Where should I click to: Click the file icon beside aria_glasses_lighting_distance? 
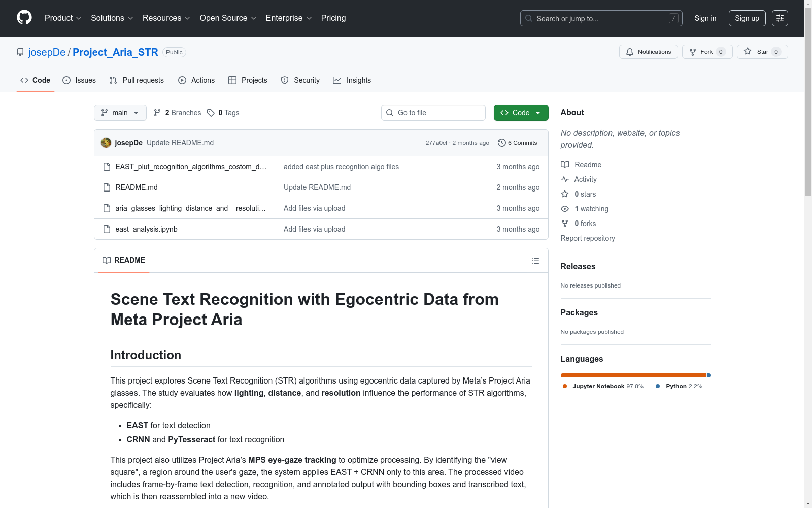[x=107, y=208]
